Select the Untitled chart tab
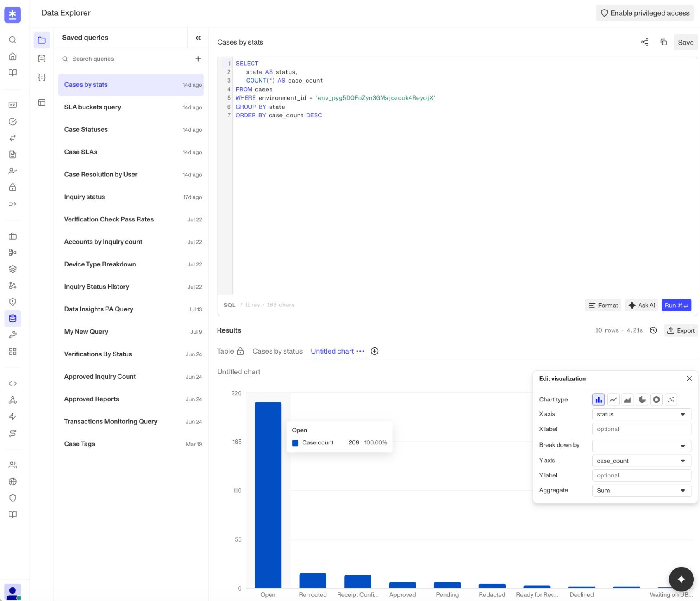Image resolution: width=700 pixels, height=601 pixels. click(332, 351)
